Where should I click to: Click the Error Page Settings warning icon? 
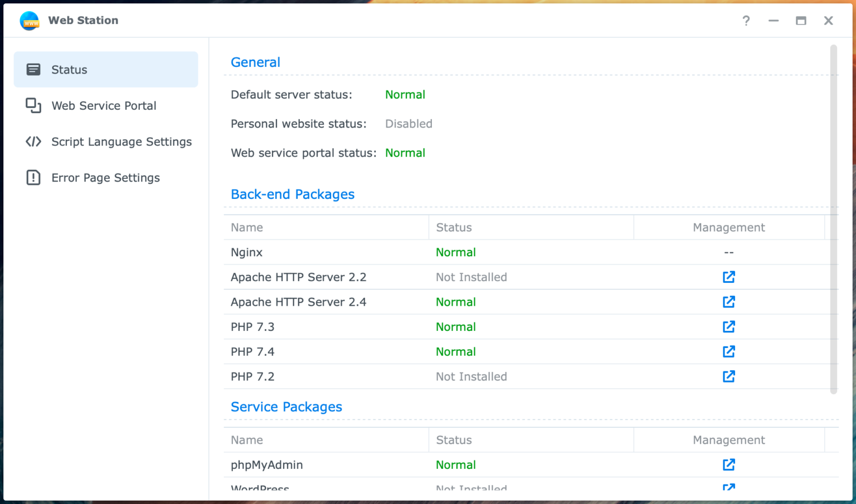33,177
